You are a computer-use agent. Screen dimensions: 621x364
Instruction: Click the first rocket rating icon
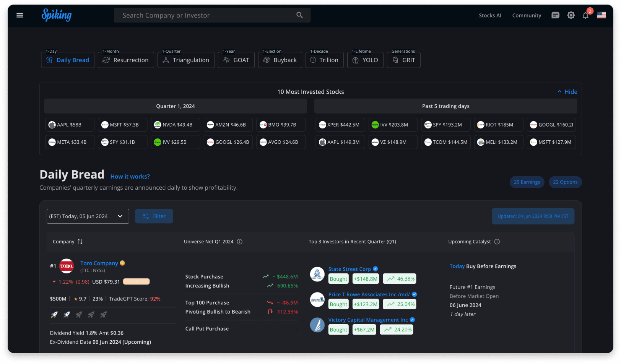(x=54, y=315)
